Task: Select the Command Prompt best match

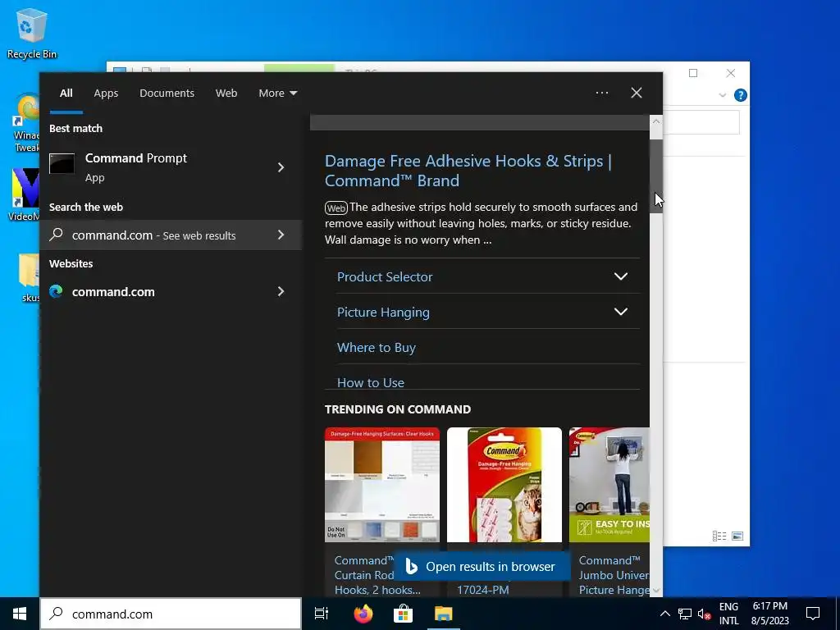Action: pos(171,167)
